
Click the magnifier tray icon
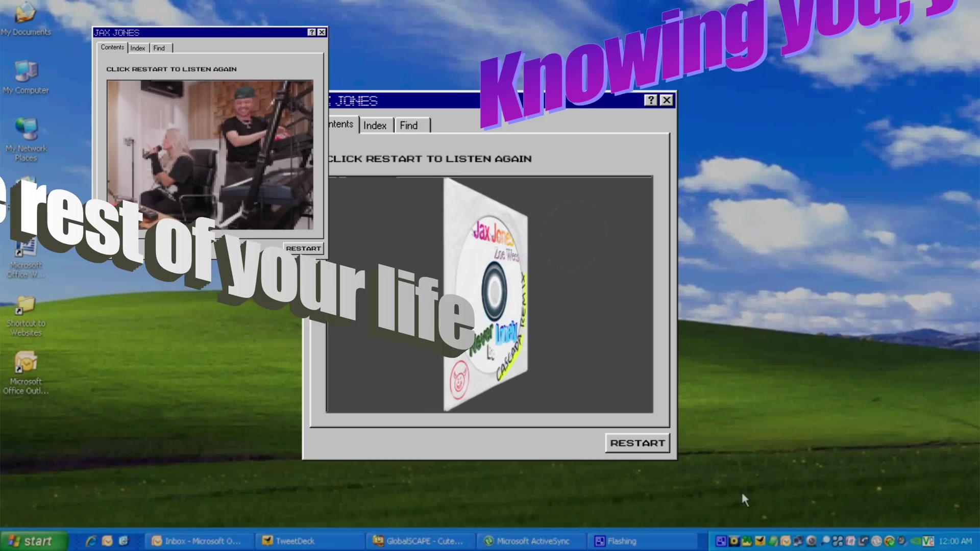point(825,541)
